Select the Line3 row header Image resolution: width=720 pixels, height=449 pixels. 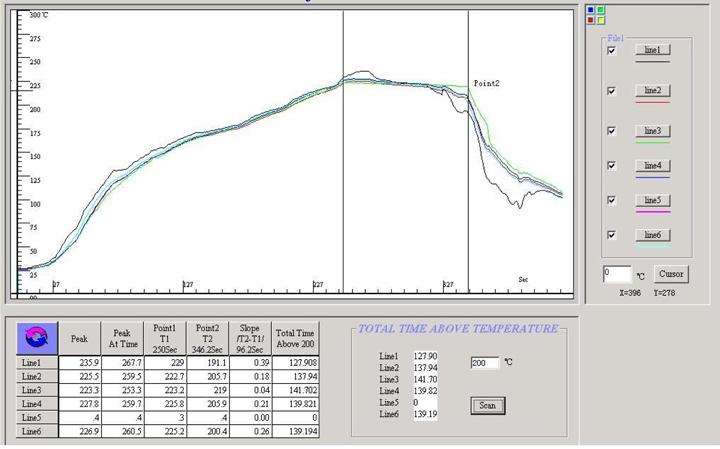click(x=37, y=390)
